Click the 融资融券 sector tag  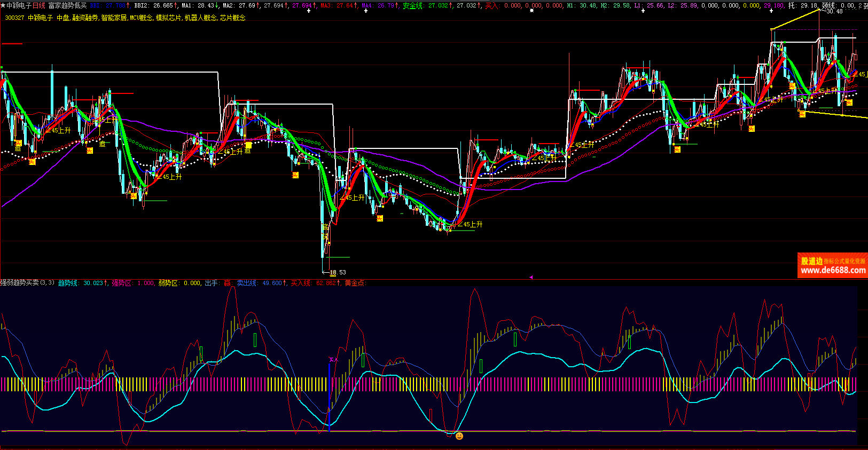coord(85,18)
